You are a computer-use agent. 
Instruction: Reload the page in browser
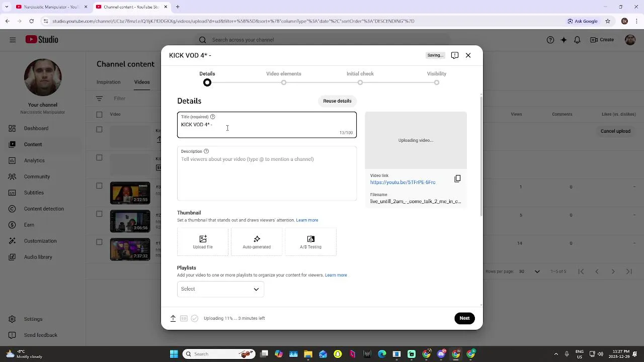point(31,21)
